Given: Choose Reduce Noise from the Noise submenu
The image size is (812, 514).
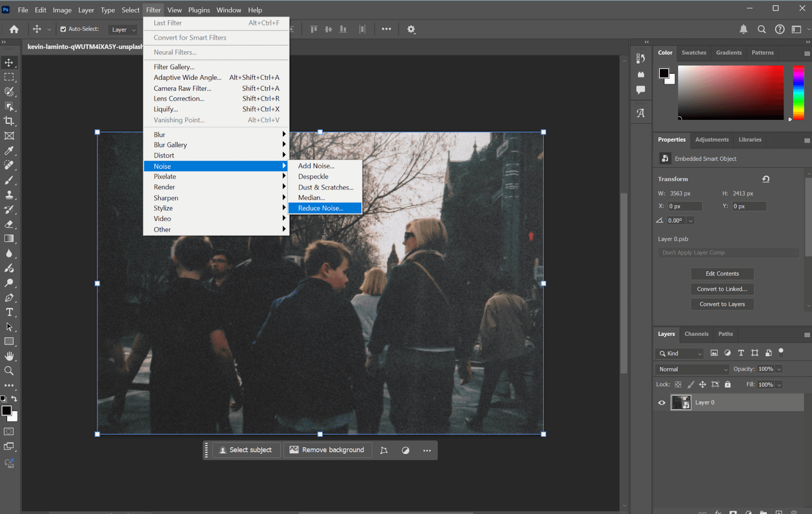Looking at the screenshot, I should point(320,208).
